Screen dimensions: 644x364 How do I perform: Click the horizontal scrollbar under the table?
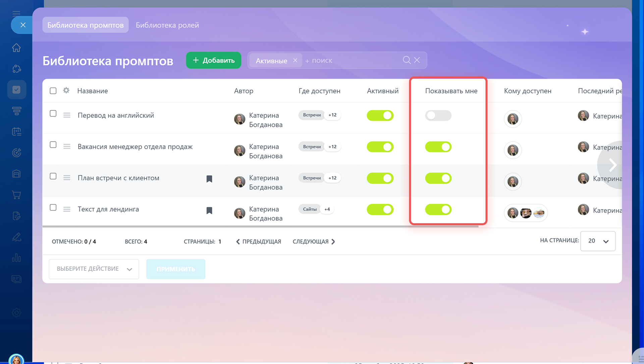click(x=260, y=227)
